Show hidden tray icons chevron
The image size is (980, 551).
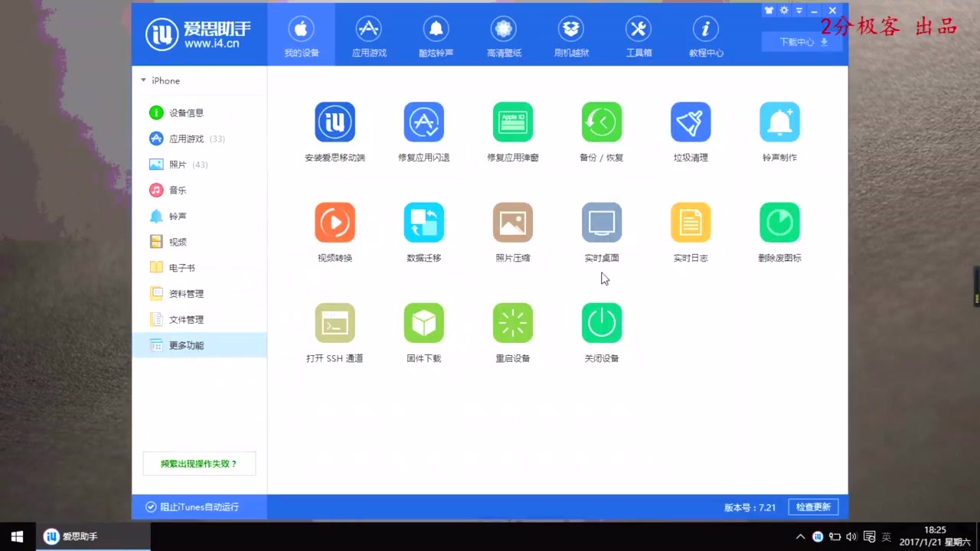point(801,536)
